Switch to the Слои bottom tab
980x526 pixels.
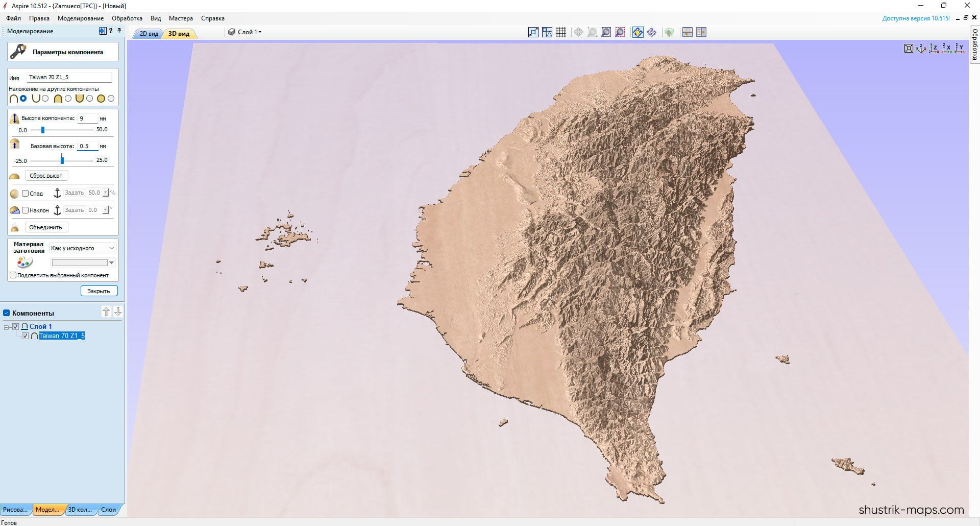(108, 509)
